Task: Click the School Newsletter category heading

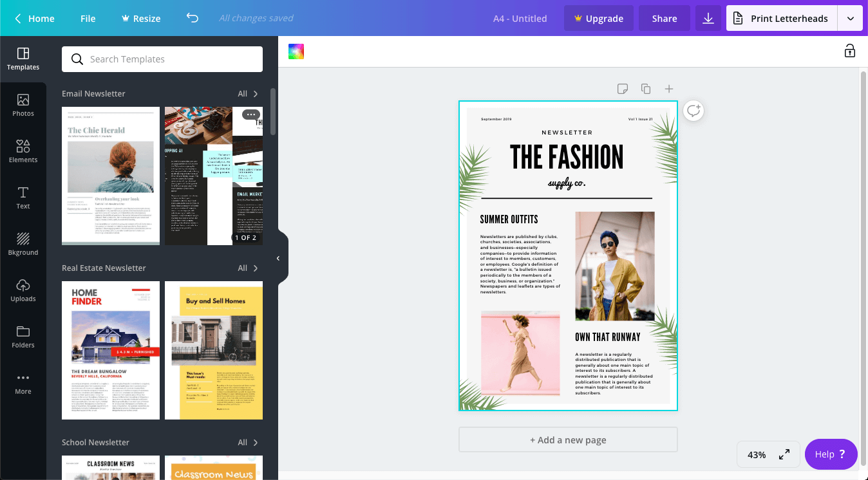Action: tap(95, 443)
